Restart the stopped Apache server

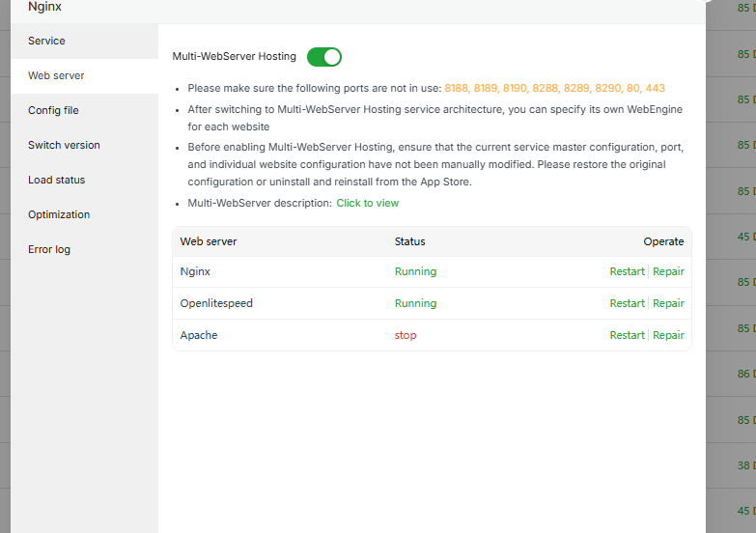click(627, 335)
